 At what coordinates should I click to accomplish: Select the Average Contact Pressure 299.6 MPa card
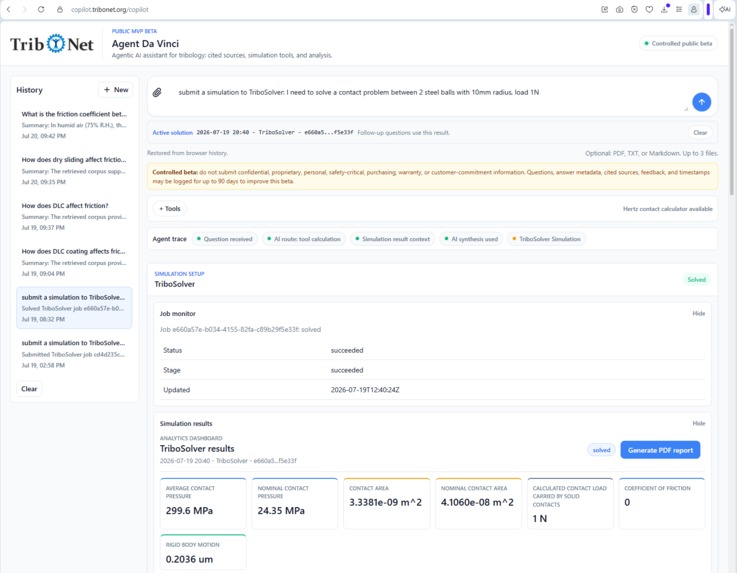(203, 503)
